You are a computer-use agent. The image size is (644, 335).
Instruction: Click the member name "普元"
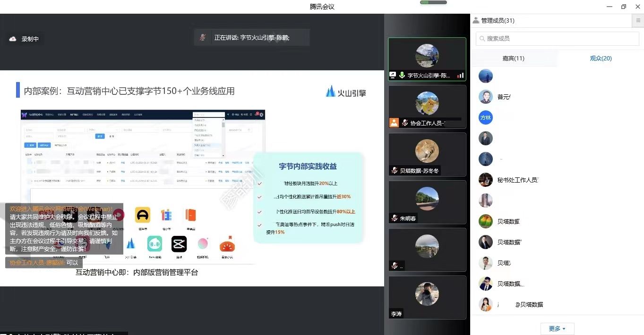504,97
